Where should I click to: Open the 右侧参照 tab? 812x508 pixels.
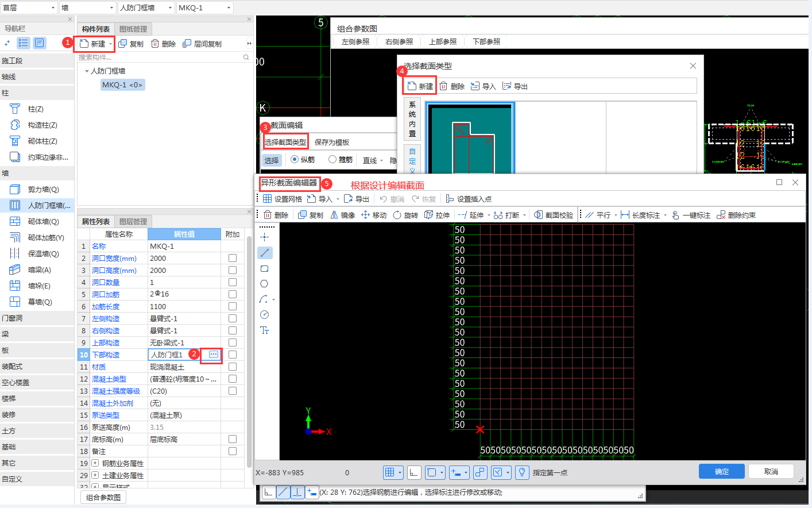pos(399,42)
